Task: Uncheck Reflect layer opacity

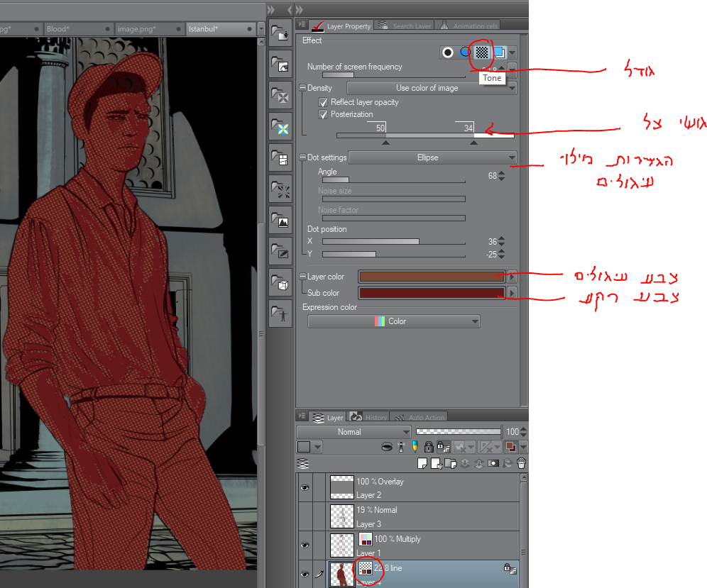Action: 324,102
